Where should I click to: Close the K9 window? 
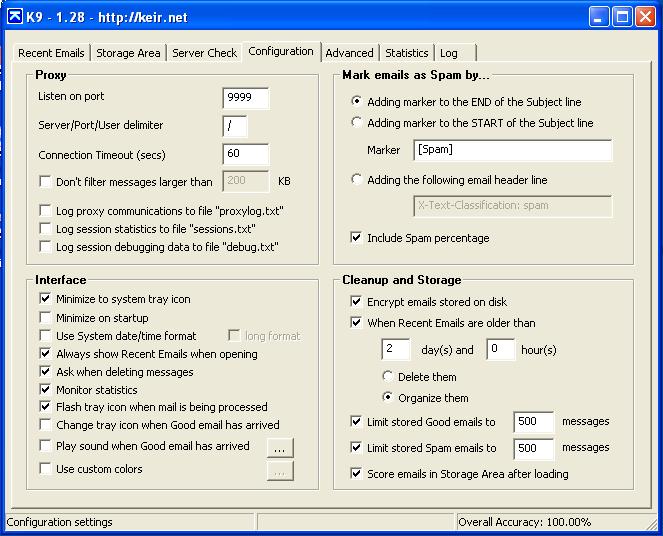pyautogui.click(x=646, y=17)
